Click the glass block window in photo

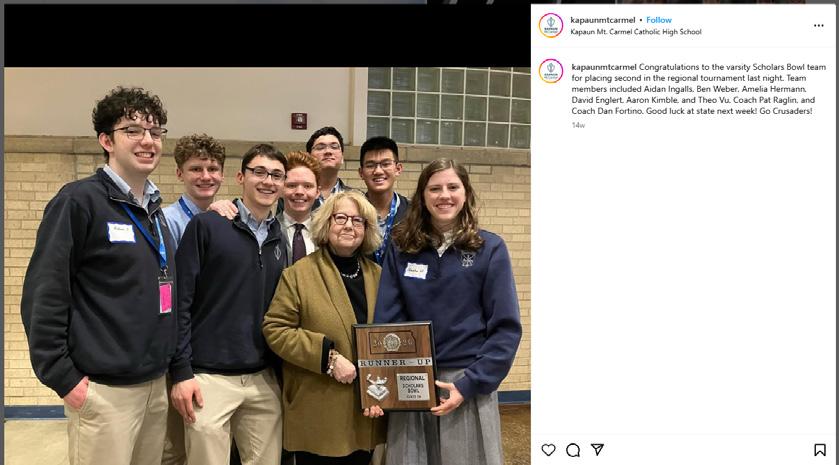(448, 108)
